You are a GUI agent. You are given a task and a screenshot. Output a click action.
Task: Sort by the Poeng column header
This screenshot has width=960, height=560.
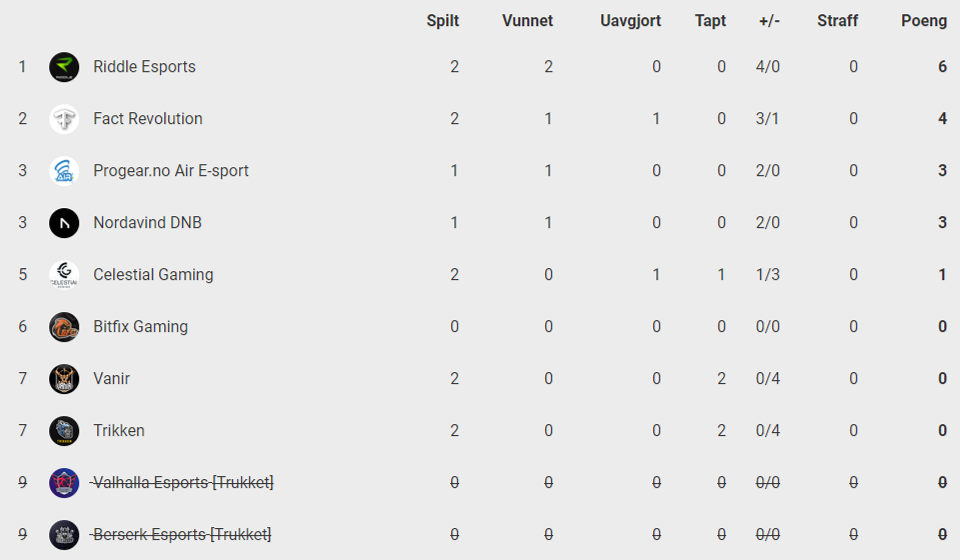[924, 21]
